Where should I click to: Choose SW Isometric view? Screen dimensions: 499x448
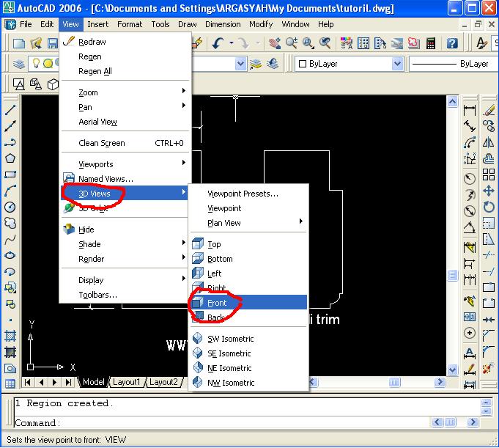click(248, 339)
